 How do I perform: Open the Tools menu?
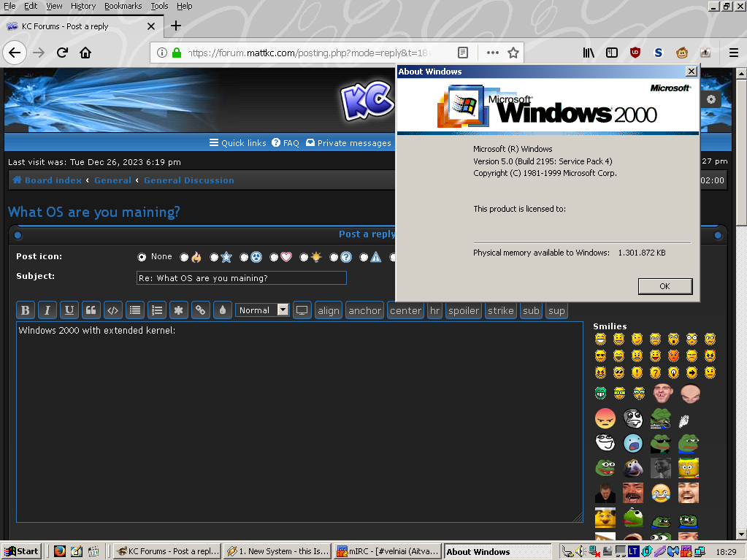tap(159, 6)
